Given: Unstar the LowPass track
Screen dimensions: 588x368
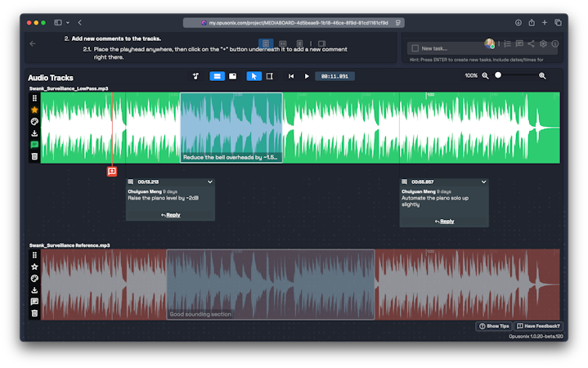Looking at the screenshot, I should [34, 110].
